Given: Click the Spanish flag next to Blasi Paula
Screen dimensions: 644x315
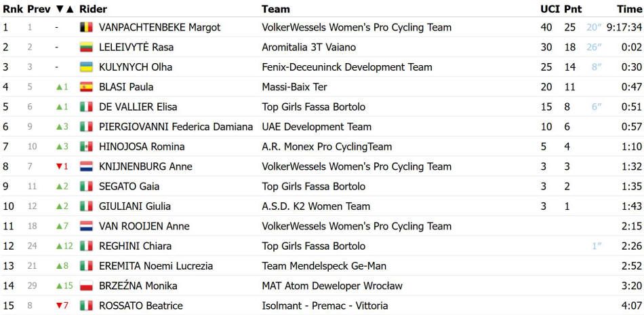Looking at the screenshot, I should click(x=86, y=87).
